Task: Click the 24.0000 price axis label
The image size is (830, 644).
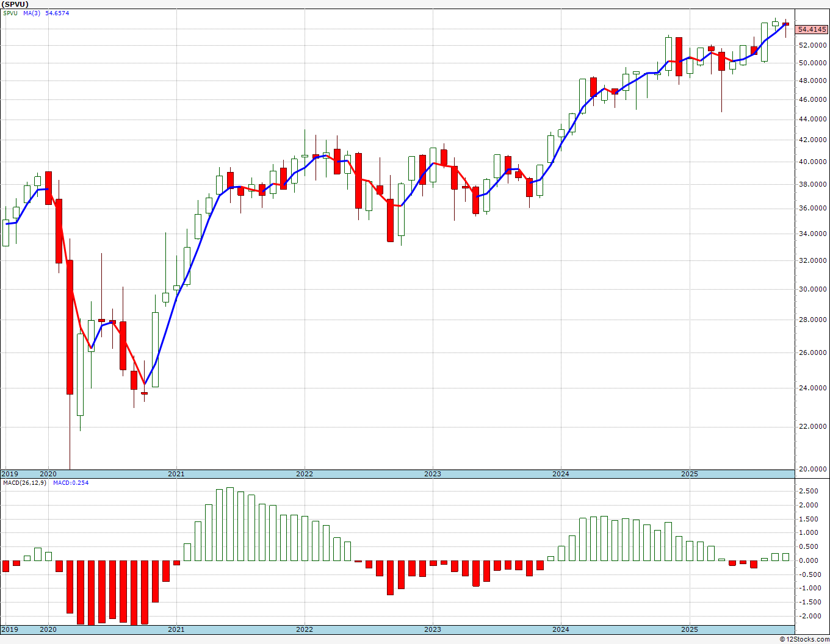Action: pos(812,388)
